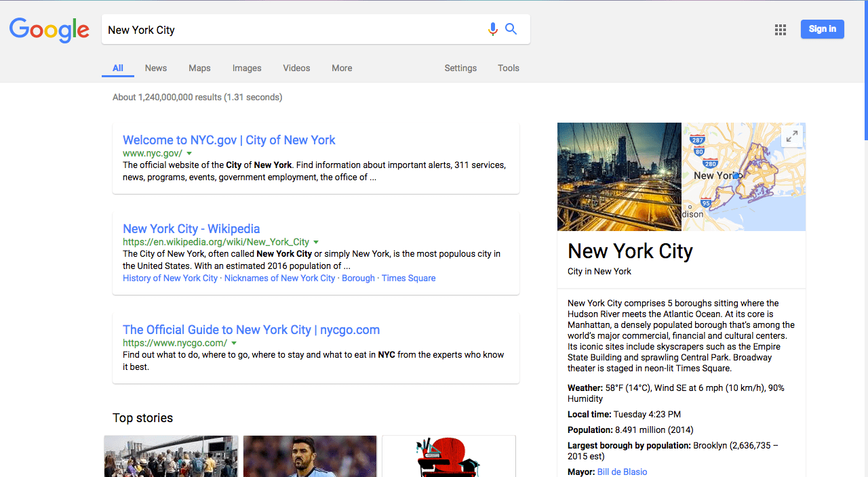Click the magnifying glass search icon
Viewport: 868px width, 477px height.
[511, 29]
